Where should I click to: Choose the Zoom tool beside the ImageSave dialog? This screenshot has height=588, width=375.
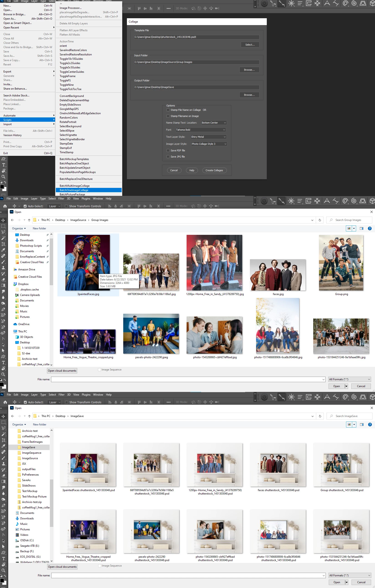point(3,570)
